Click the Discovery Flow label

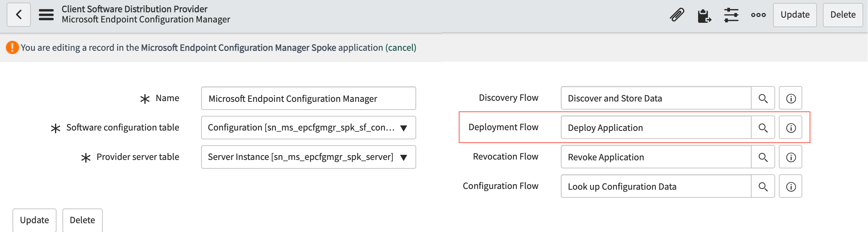point(508,98)
